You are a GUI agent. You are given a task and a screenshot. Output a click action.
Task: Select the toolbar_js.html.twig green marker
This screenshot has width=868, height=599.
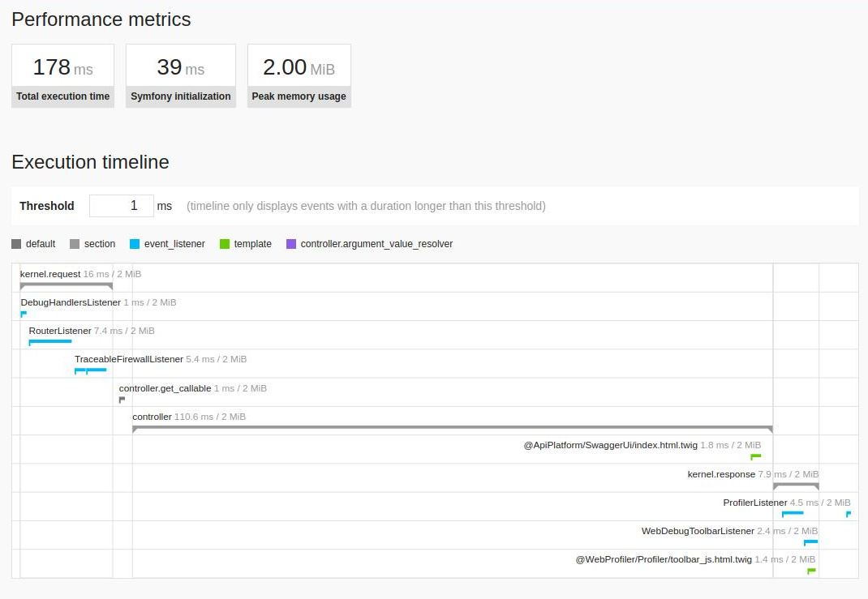(x=811, y=571)
